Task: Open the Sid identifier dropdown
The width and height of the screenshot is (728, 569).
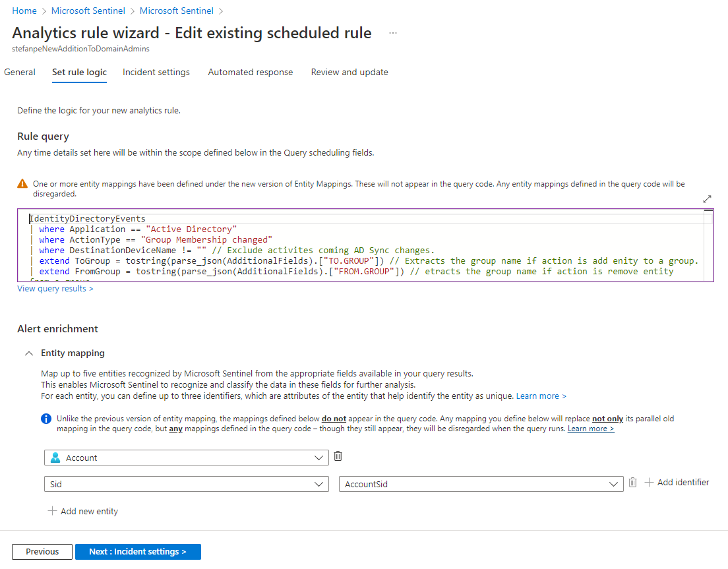Action: [x=186, y=484]
